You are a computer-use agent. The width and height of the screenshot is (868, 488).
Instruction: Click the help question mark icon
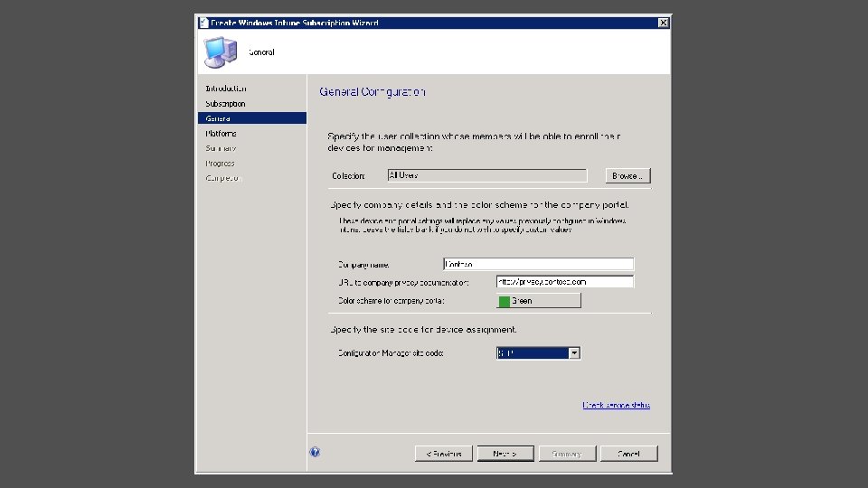[x=315, y=452]
